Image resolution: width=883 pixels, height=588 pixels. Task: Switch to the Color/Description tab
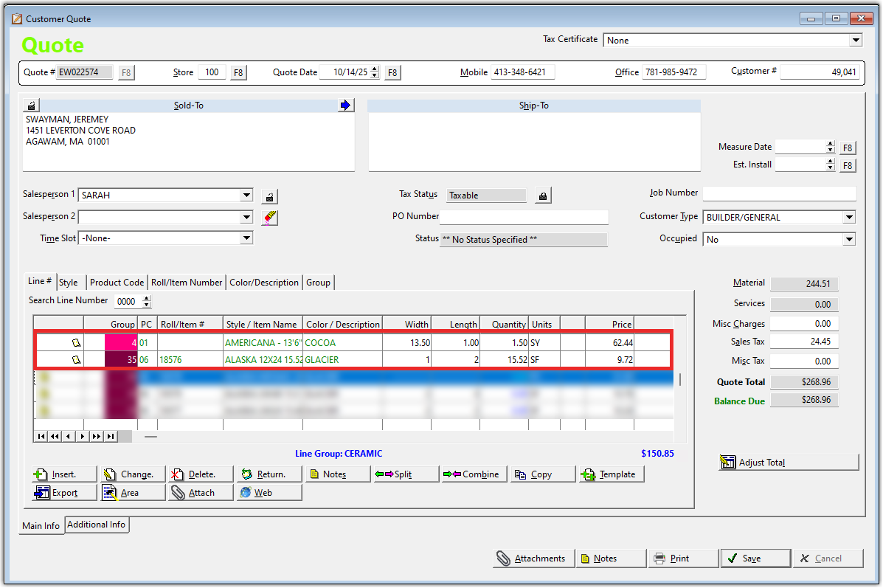point(264,283)
